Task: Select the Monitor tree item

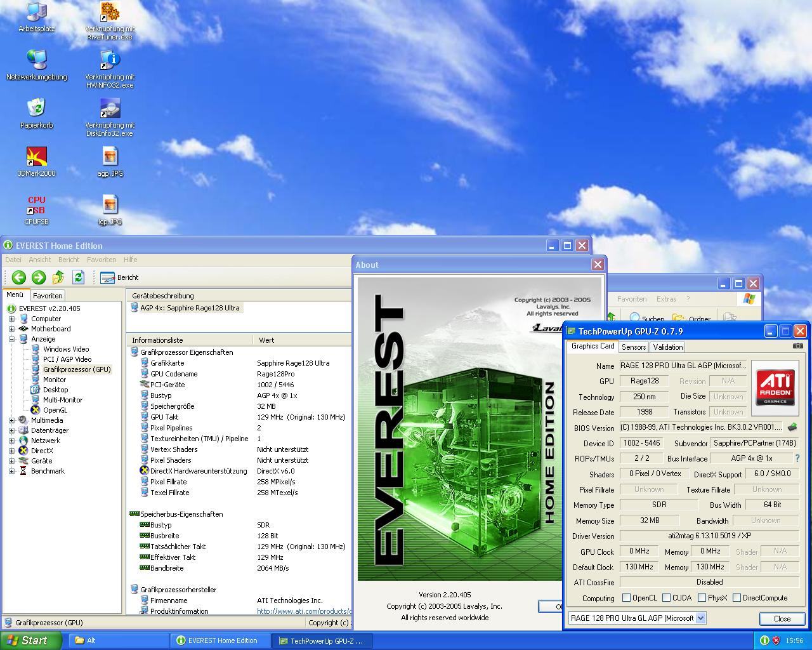Action: click(x=55, y=380)
